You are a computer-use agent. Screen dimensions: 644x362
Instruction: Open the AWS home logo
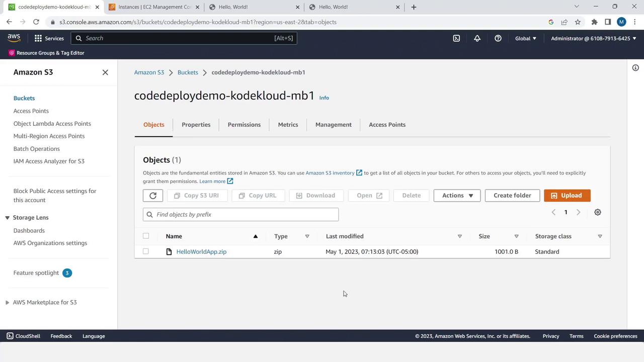(x=14, y=38)
